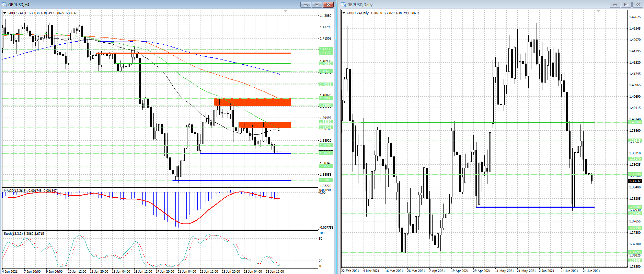This screenshot has height=274, width=644.
Task: Click the '4 Jun 2021' date on H4 time axis
Action: 10,271
